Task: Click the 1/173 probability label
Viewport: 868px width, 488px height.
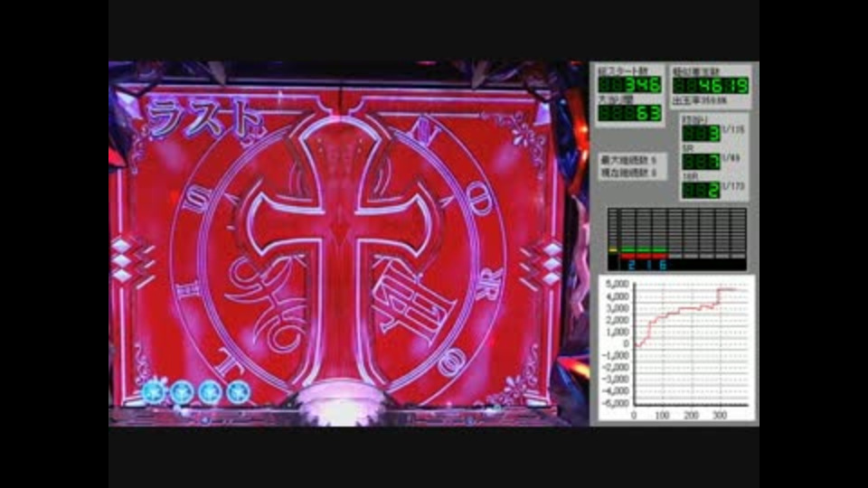Action: click(732, 186)
